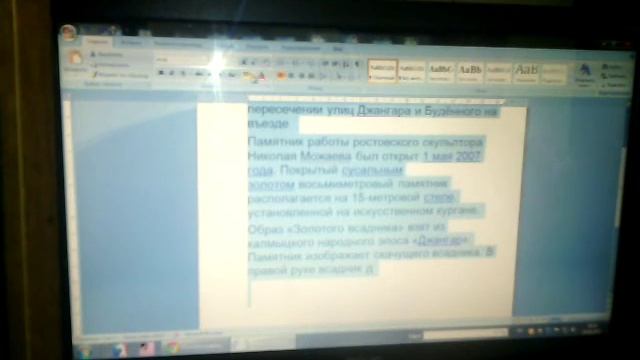Click the Grow Font icon
This screenshot has width=640, height=360.
[x=244, y=62]
